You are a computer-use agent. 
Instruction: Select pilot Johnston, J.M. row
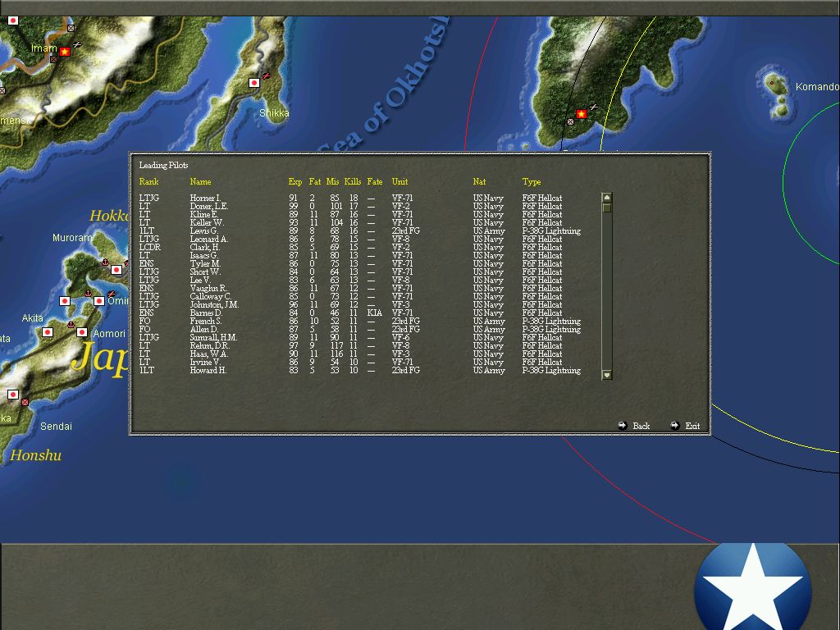pyautogui.click(x=360, y=305)
